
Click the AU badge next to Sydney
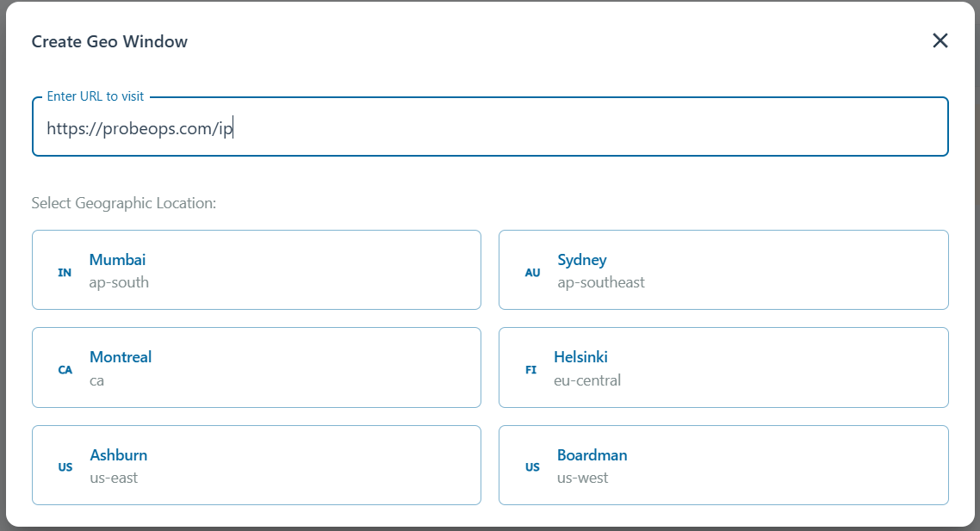(x=531, y=272)
